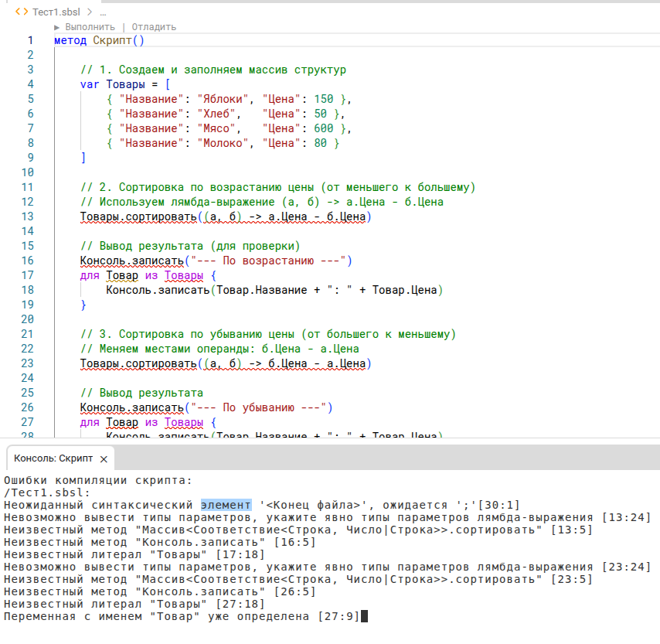Click the comment on line 21 about убыванию

point(268,334)
